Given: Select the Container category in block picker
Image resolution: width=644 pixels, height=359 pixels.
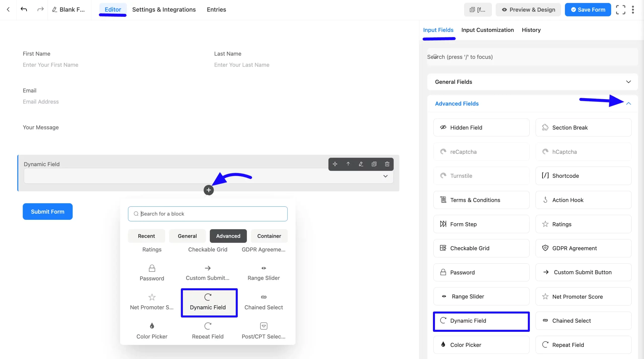Looking at the screenshot, I should (269, 236).
